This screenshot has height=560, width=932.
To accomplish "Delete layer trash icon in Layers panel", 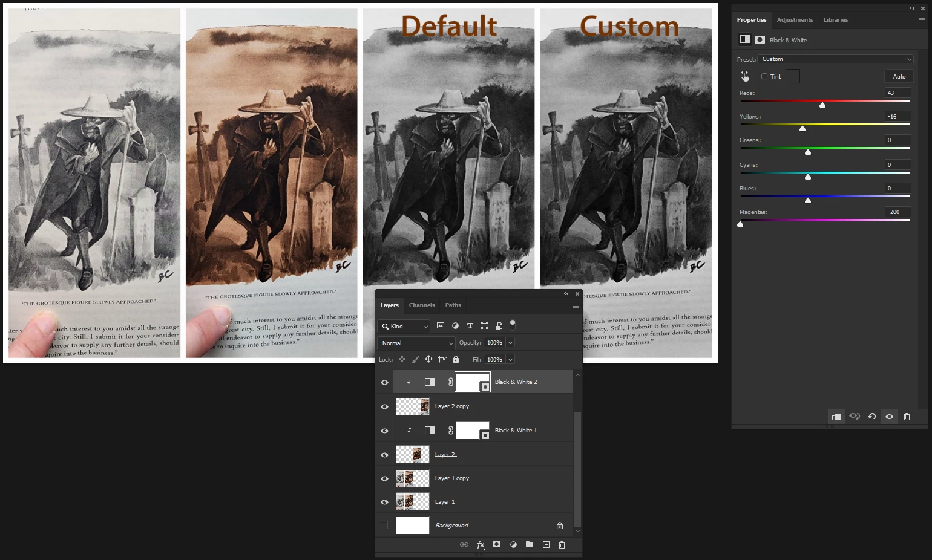I will click(562, 545).
